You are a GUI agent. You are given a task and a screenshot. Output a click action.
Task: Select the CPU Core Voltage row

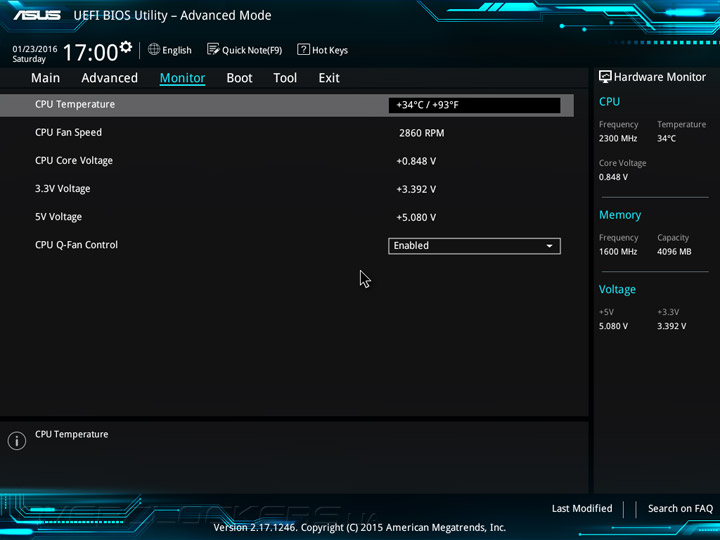tap(287, 161)
